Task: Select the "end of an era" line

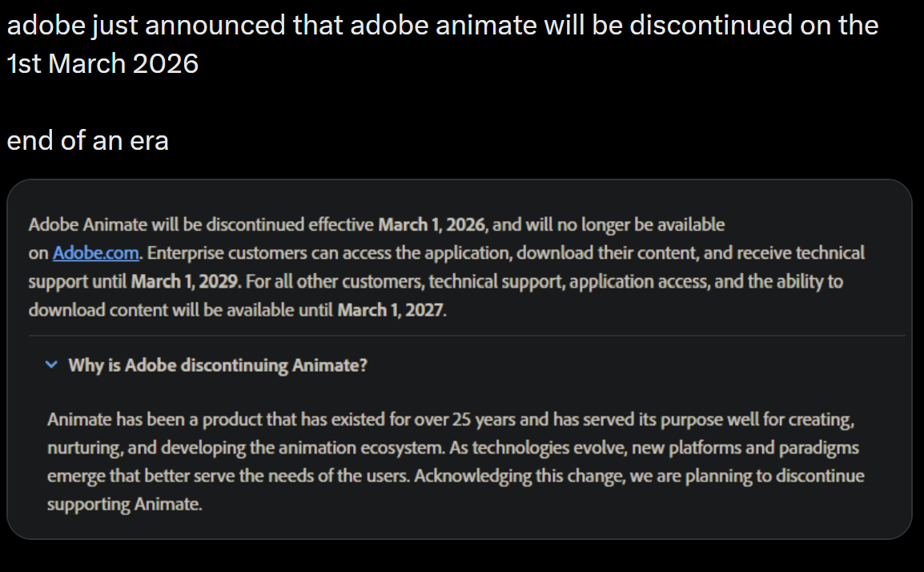Action: tap(88, 141)
